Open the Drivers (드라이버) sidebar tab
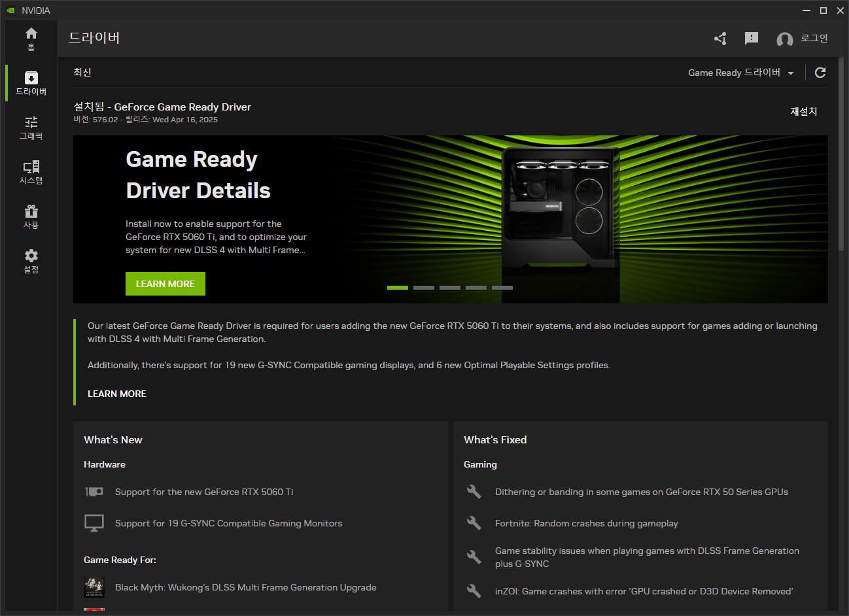 click(x=31, y=84)
